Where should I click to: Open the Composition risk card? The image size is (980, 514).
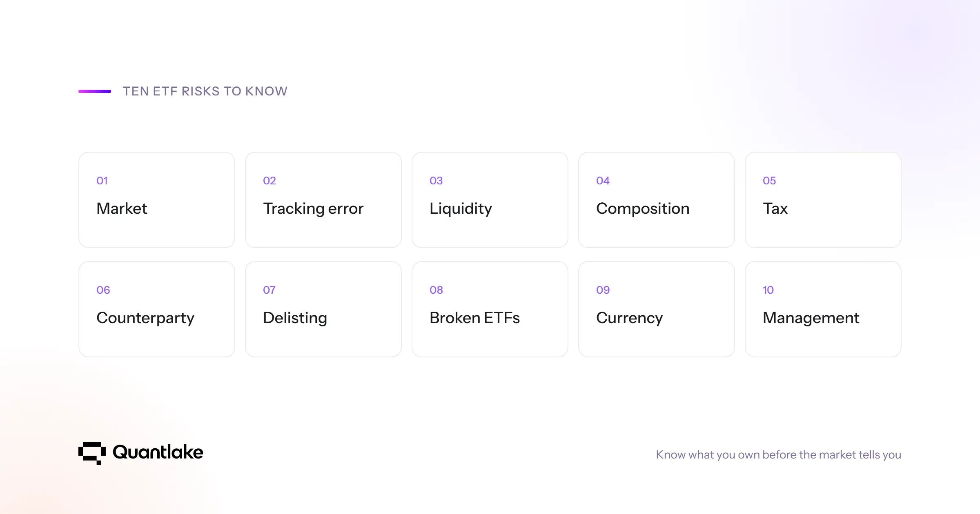pos(657,200)
